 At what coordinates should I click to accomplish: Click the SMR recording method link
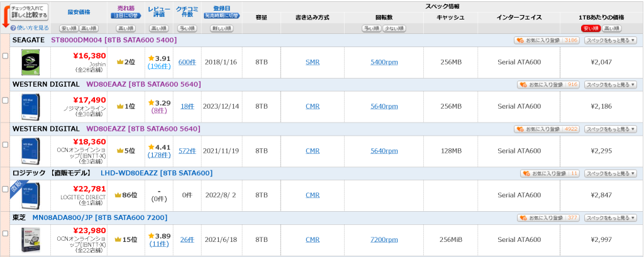coord(313,62)
